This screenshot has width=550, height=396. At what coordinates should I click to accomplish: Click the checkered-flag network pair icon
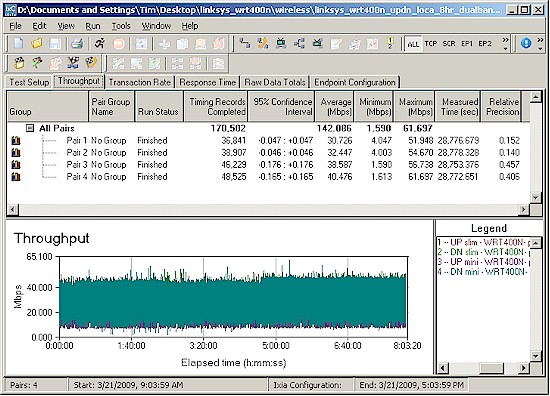pos(73,63)
